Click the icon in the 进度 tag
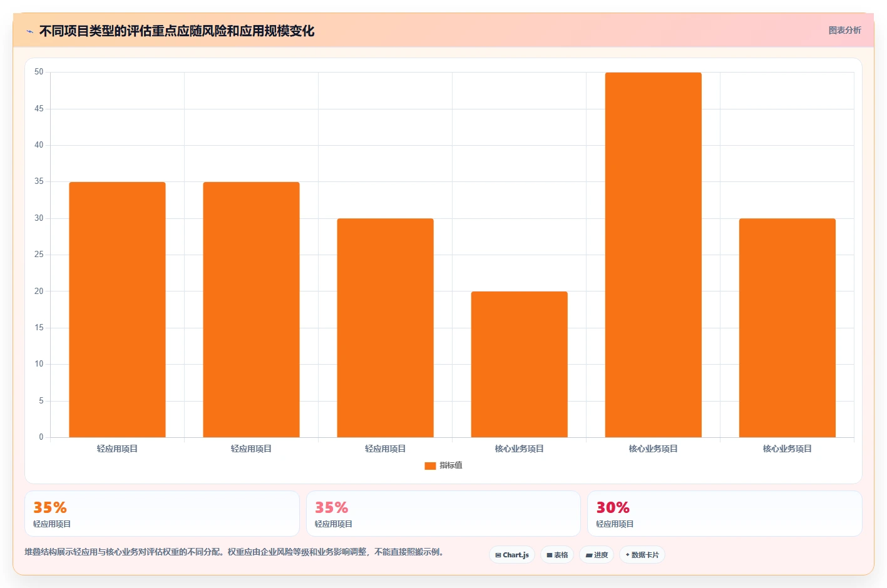 tap(589, 555)
